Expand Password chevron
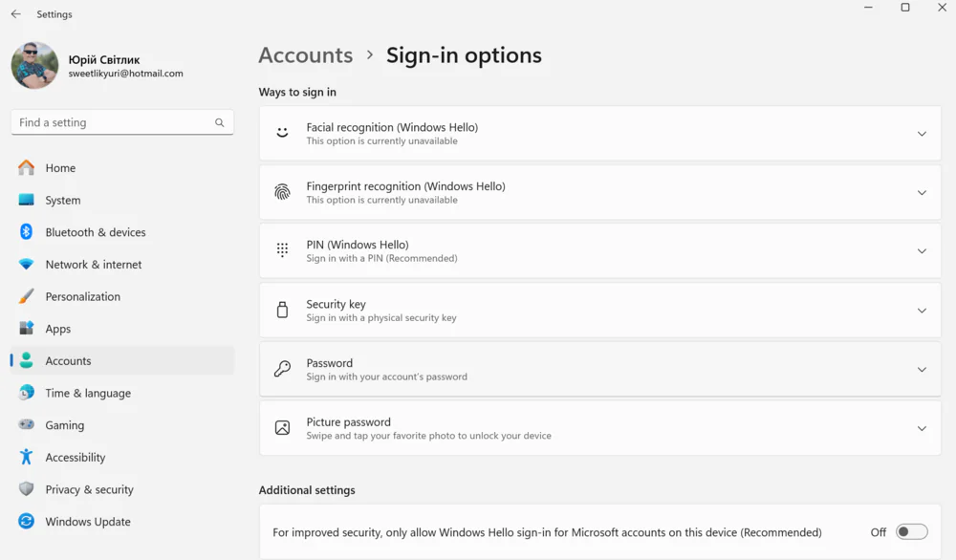The height and width of the screenshot is (560, 956). [x=922, y=369]
